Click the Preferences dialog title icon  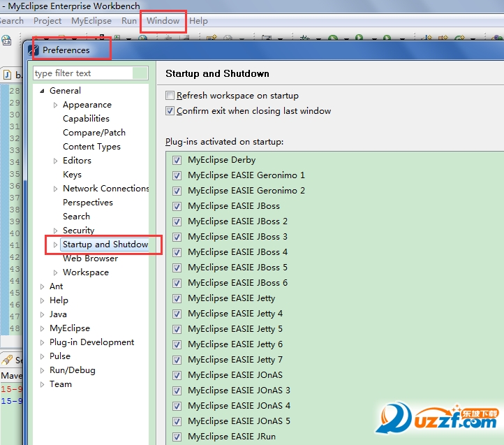point(34,50)
